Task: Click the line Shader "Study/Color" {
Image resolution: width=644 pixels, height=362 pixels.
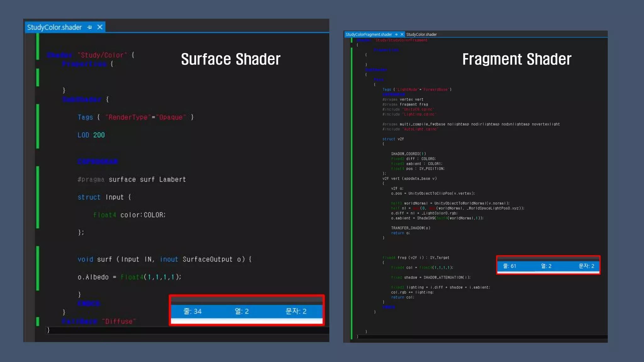Action: (91, 55)
